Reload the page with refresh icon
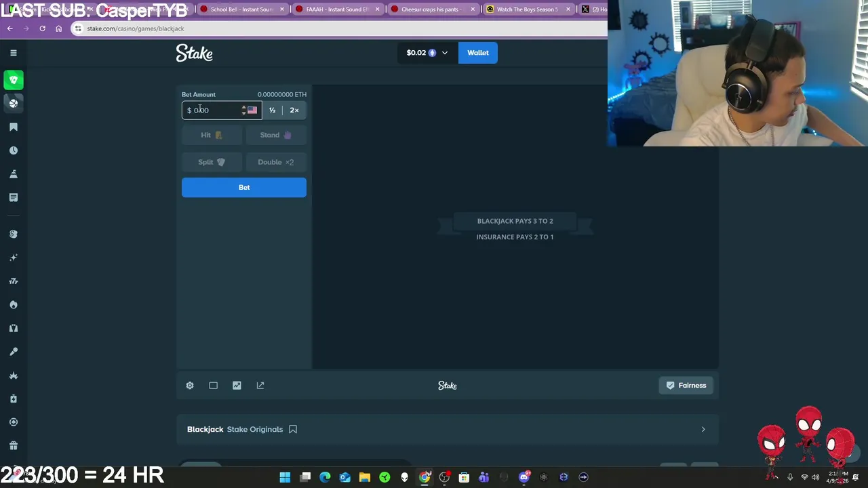Viewport: 868px width, 488px height. (x=42, y=28)
